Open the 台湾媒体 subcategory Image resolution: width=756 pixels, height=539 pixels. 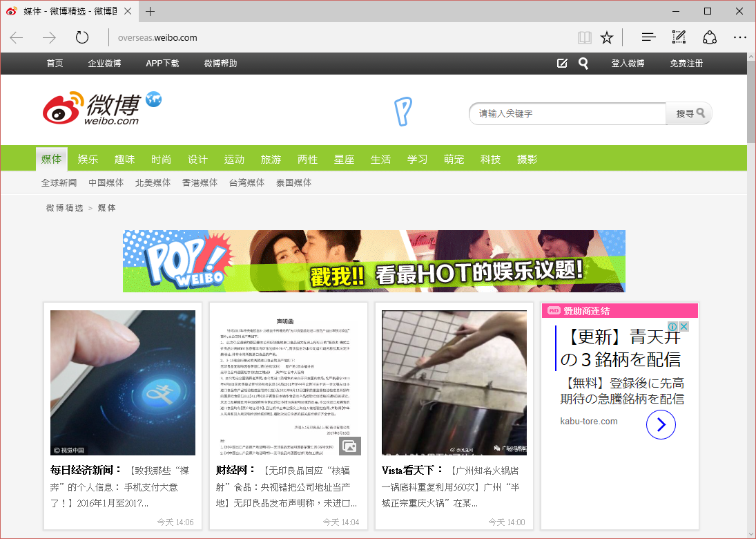247,183
